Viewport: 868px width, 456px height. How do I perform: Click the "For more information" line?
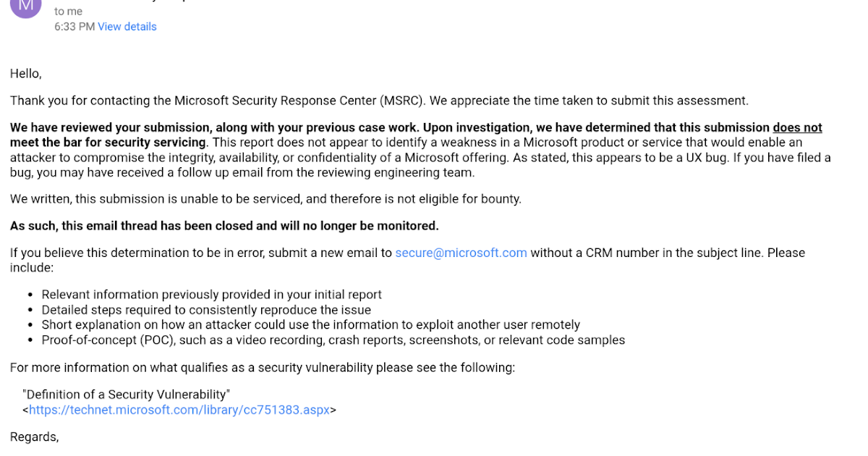click(x=263, y=368)
